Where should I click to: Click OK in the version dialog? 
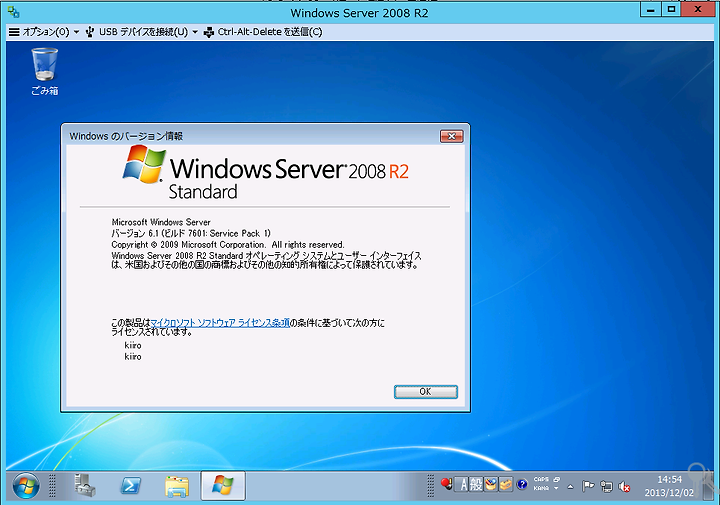(x=426, y=392)
